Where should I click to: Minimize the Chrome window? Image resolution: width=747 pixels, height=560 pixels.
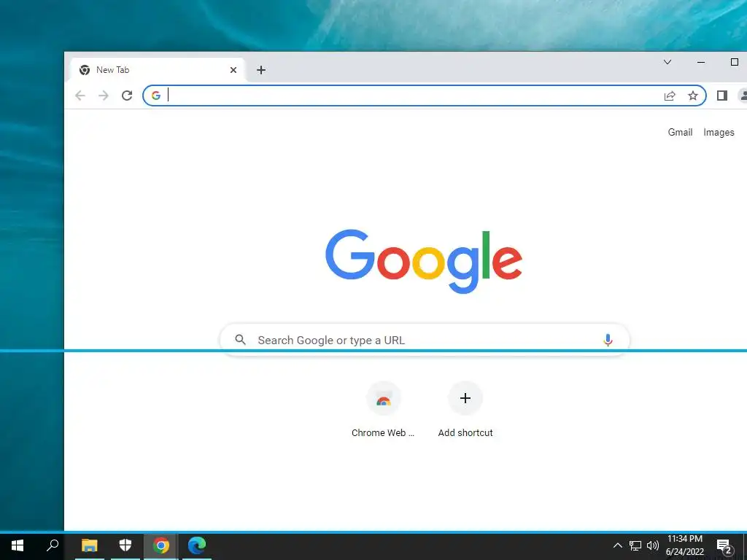(x=701, y=62)
